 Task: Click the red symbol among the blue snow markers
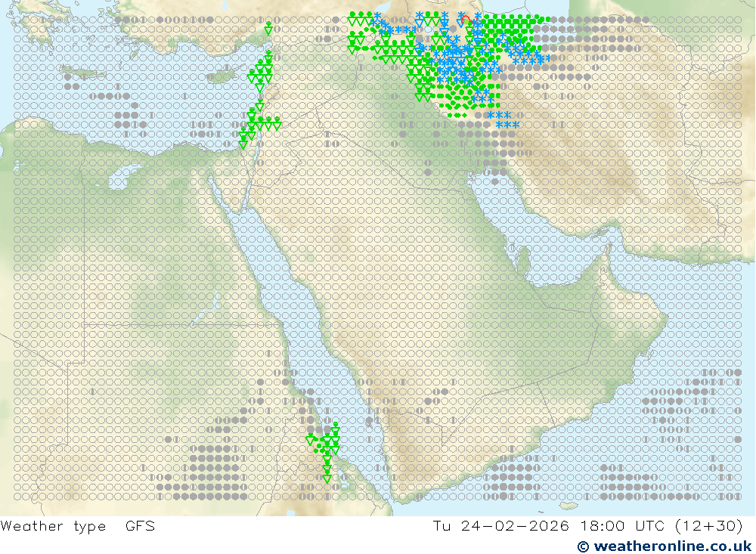(x=465, y=19)
